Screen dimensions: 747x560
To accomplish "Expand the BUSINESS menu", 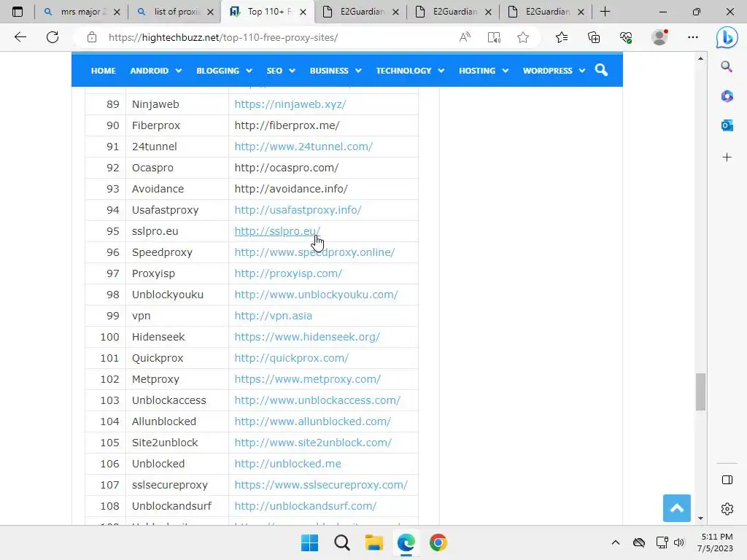I will 336,71.
